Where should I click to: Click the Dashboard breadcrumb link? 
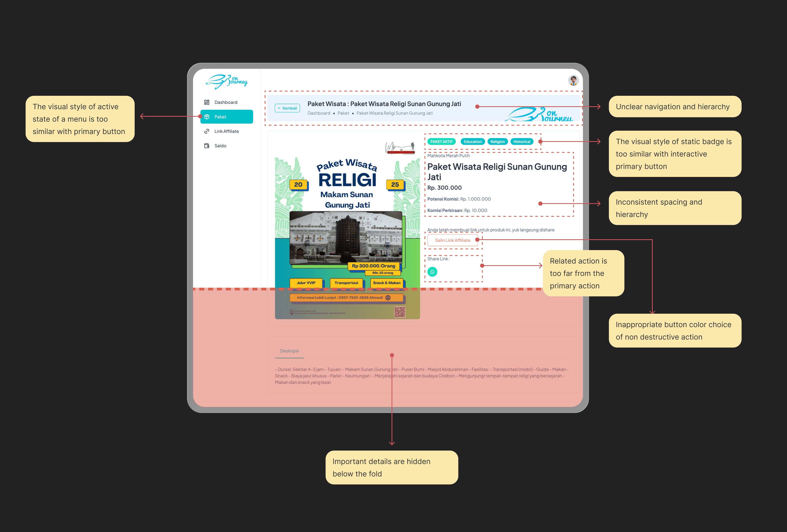pos(319,113)
